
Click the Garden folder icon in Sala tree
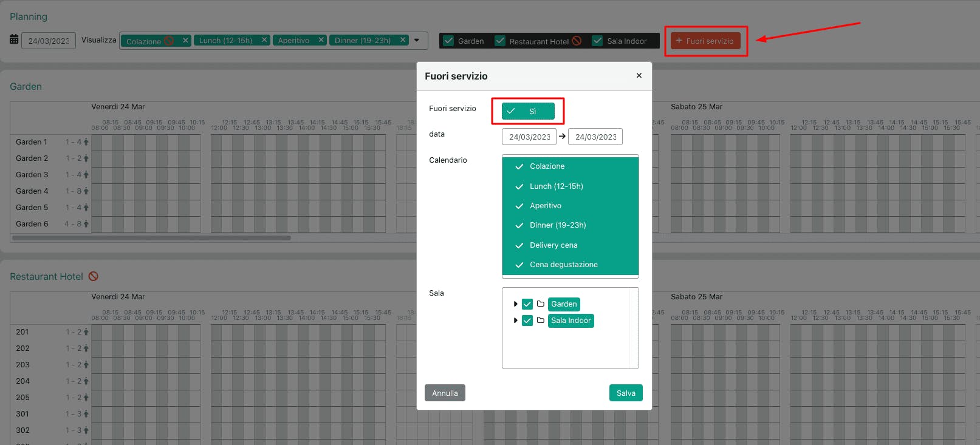tap(540, 304)
